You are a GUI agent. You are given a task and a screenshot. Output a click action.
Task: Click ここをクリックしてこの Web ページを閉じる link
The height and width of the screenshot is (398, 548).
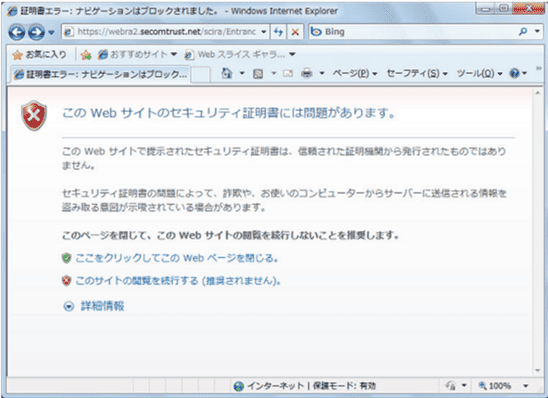click(x=177, y=258)
